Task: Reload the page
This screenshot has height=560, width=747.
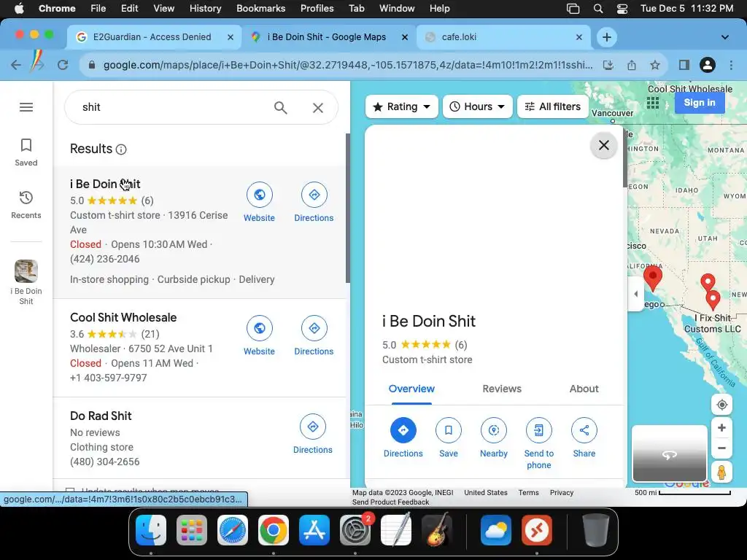Action: tap(63, 65)
